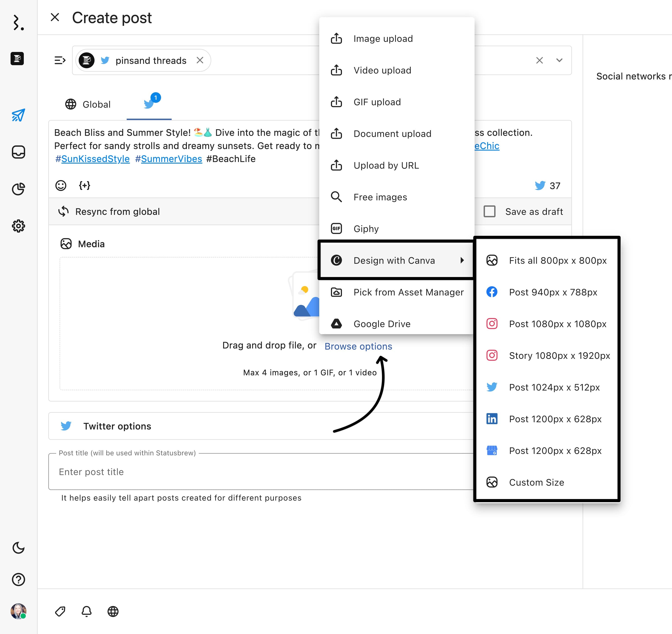
Task: Switch to the Global tab
Action: click(x=88, y=104)
